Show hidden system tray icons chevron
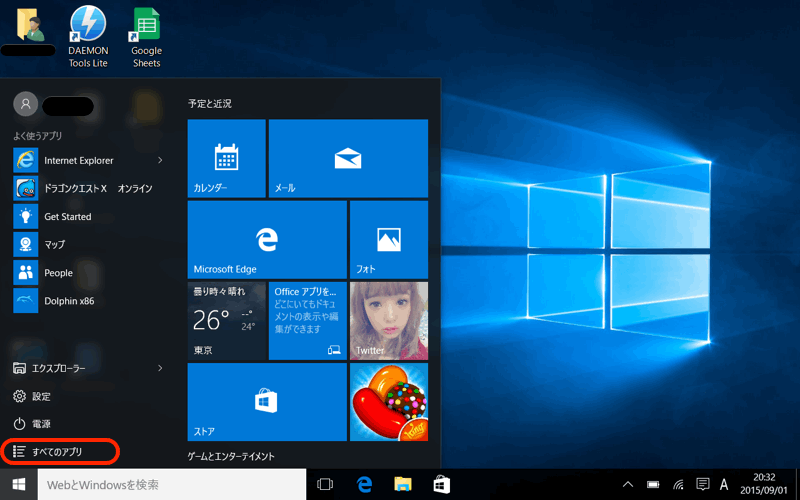Image resolution: width=800 pixels, height=500 pixels. point(628,485)
